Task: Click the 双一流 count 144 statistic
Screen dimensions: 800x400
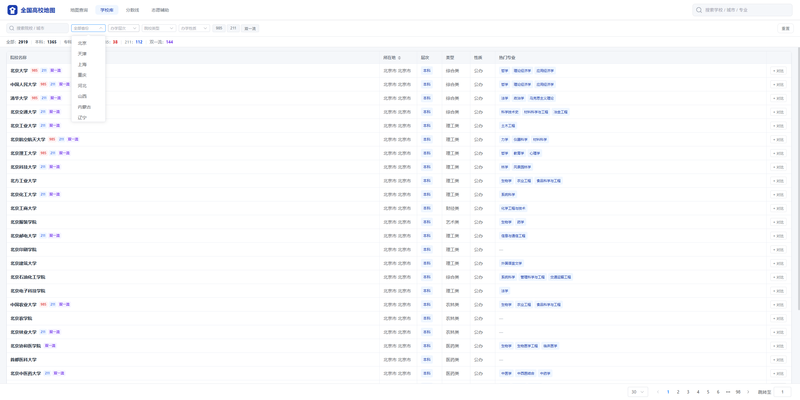Action: pyautogui.click(x=169, y=42)
